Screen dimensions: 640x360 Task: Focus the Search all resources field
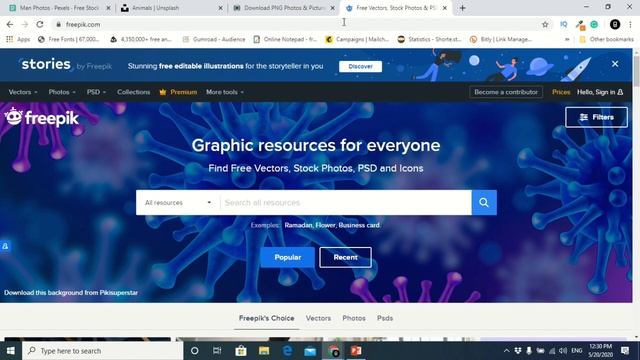(x=346, y=202)
